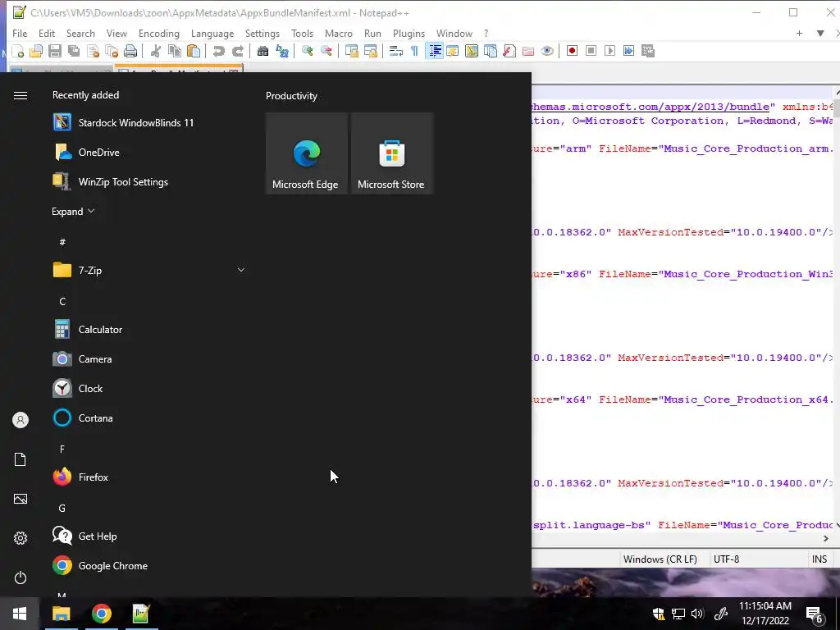Launch Google Chrome from app list
Viewport: 840px width, 630px height.
[150, 566]
